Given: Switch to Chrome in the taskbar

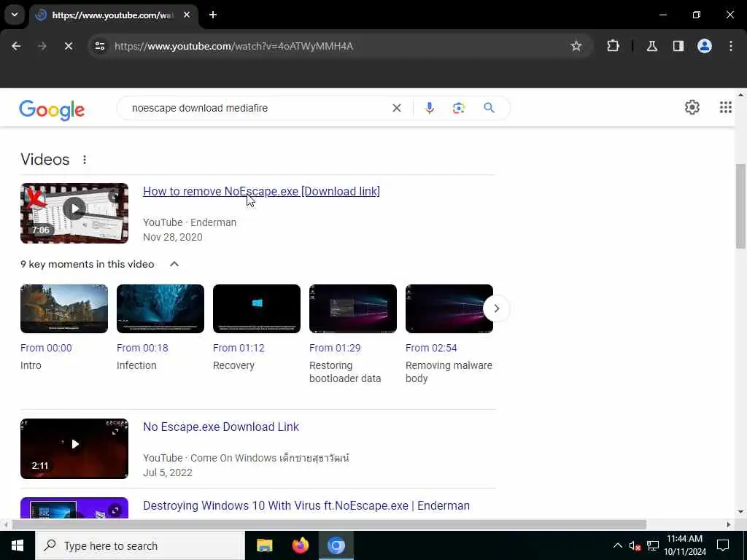Looking at the screenshot, I should coord(336,545).
